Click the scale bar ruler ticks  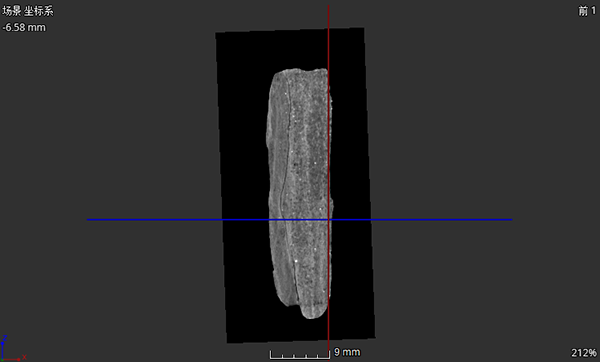pos(300,355)
